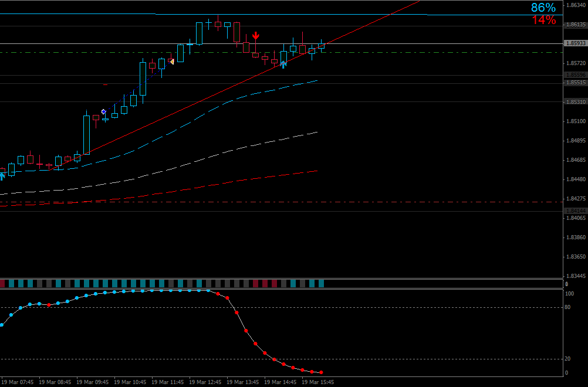Click the 1.84275 price scale value
This screenshot has height=387, width=588.
pyautogui.click(x=576, y=199)
